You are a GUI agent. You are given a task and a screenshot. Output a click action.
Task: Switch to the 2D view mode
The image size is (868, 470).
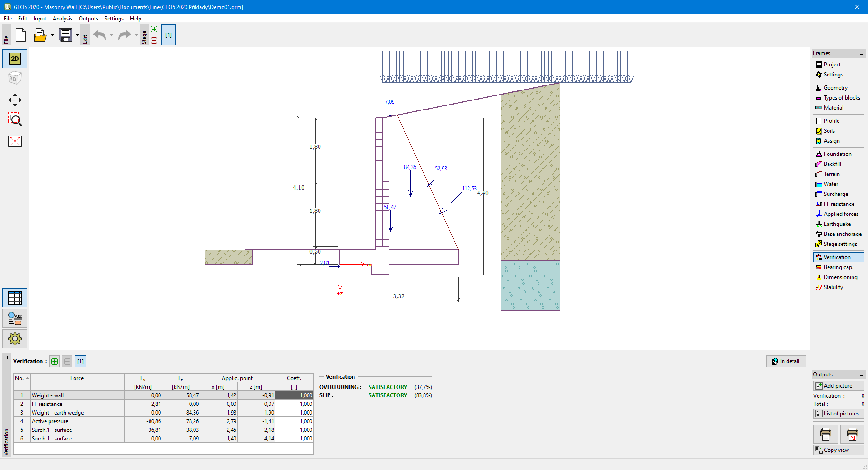point(15,59)
